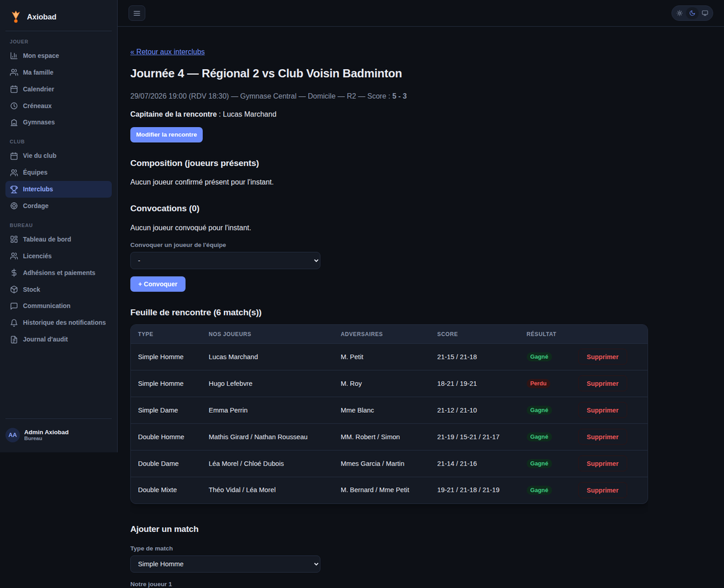Click the AA user avatar

13,435
